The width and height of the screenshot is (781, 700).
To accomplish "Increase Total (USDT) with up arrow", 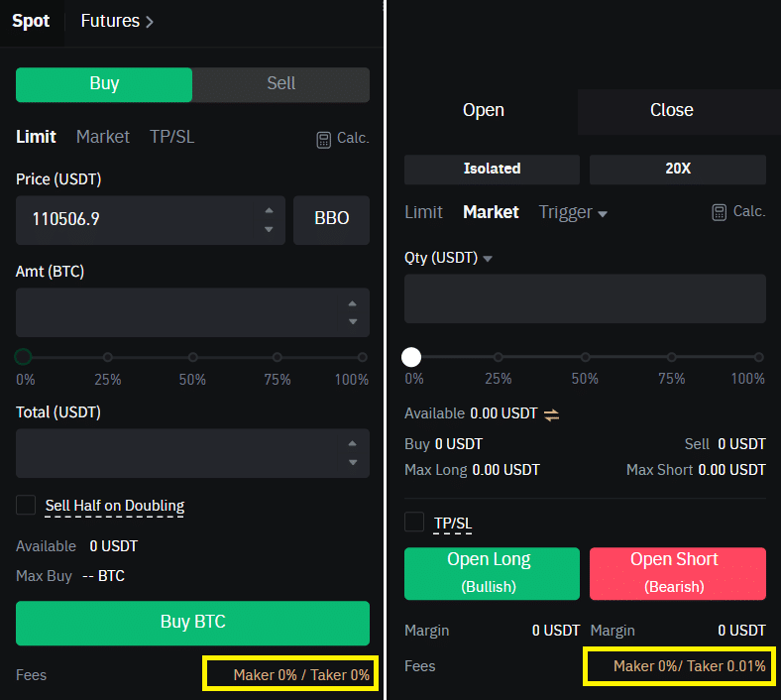I will [353, 443].
